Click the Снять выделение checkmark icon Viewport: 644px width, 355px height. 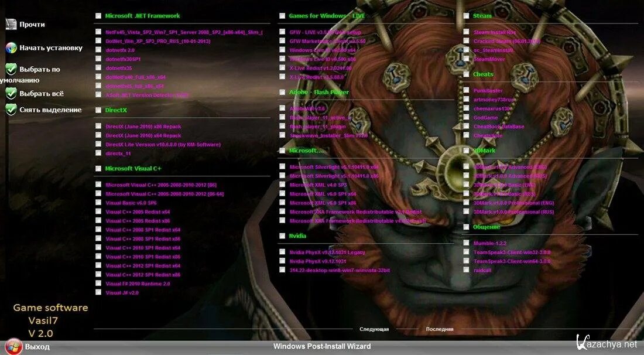coord(11,110)
